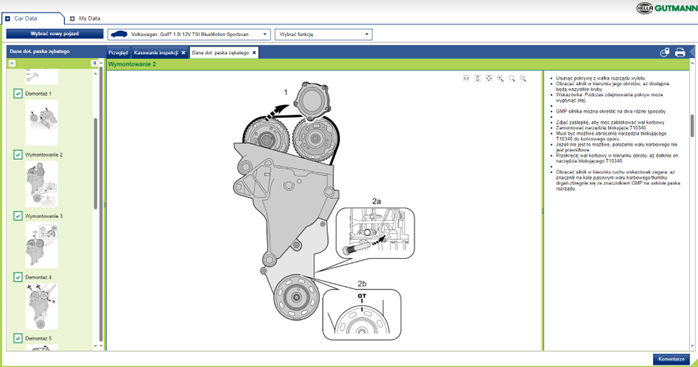Screen dimensions: 698x367
Task: Click the fit-to-page icon above the diagram
Action: pos(489,78)
